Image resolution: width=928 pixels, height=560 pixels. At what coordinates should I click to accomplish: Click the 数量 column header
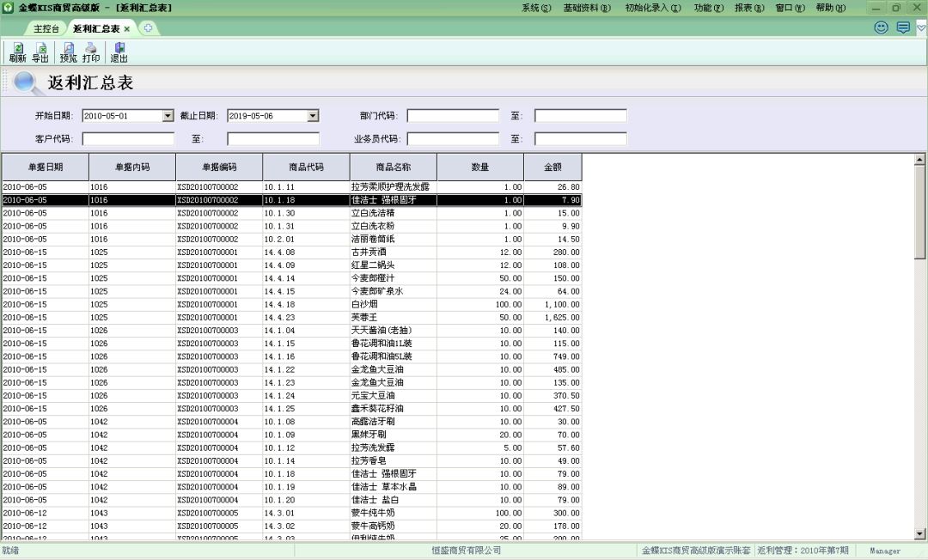(x=480, y=167)
